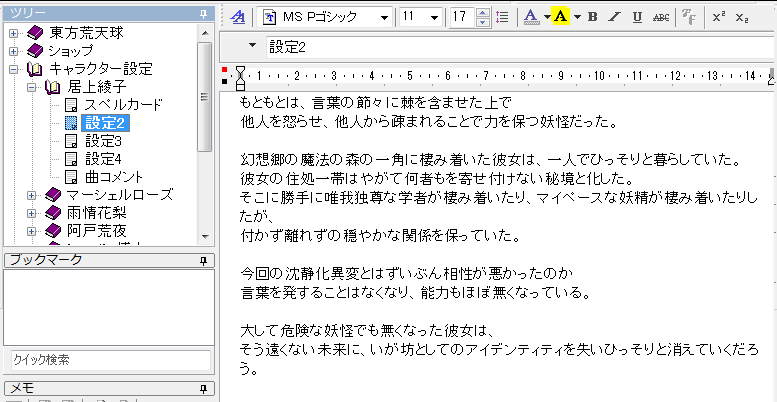Open the 設定3 page
Image resolution: width=777 pixels, height=402 pixels.
(x=104, y=141)
